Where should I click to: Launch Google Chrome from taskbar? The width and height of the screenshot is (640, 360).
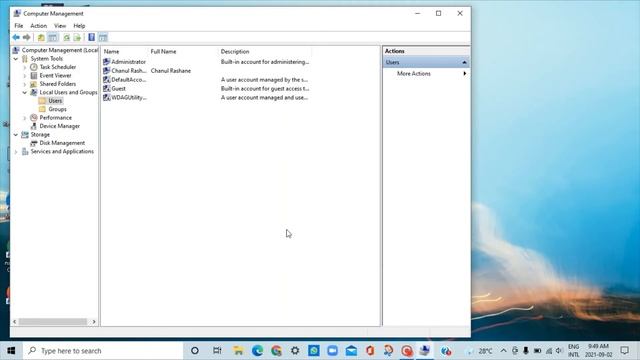tap(276, 351)
